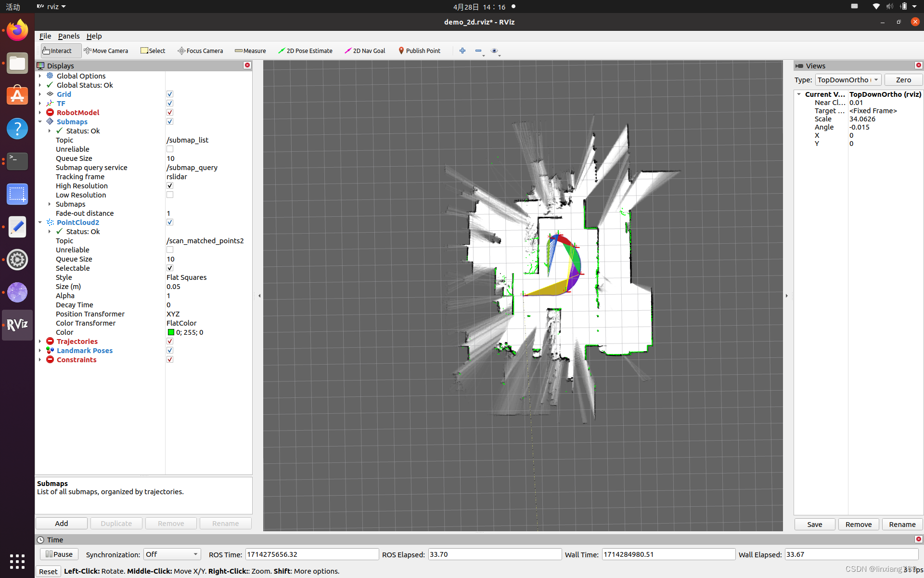
Task: Disable the Grid display checkbox
Action: click(170, 94)
